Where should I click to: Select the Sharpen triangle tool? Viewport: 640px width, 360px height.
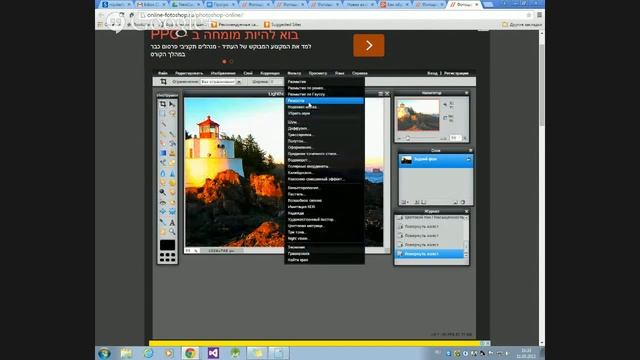pos(172,173)
